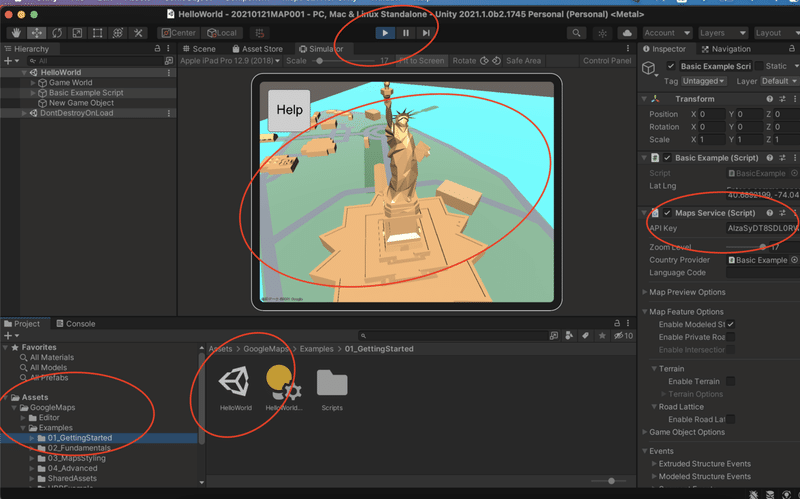Viewport: 800px width, 499px height.
Task: Select the Project tab
Action: [x=21, y=323]
